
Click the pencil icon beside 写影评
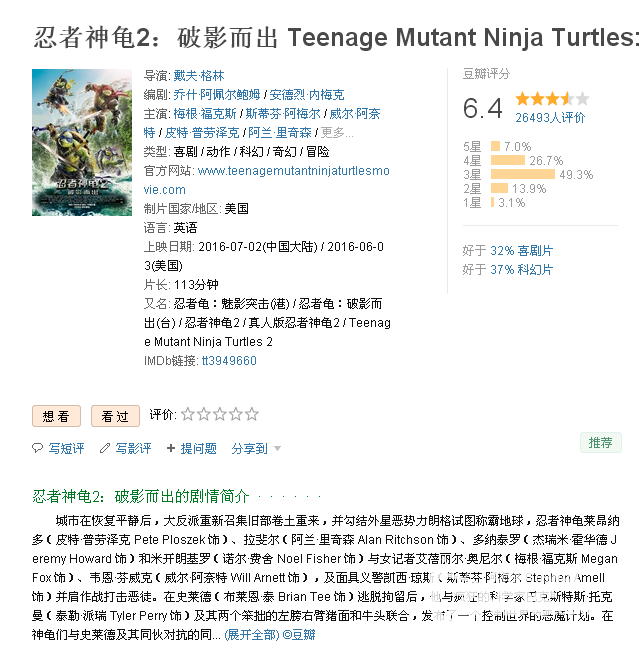105,448
